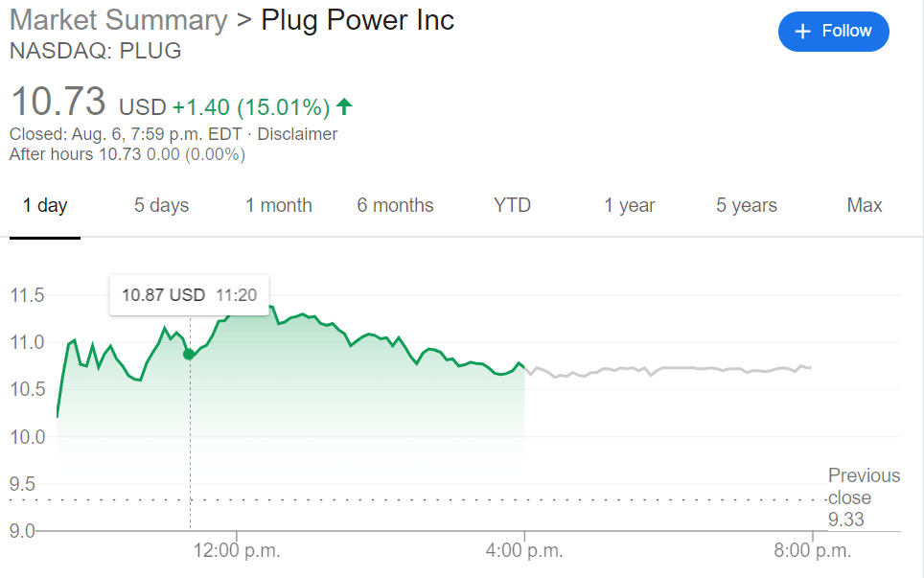
Task: Open the Market Summary link
Action: [x=118, y=20]
